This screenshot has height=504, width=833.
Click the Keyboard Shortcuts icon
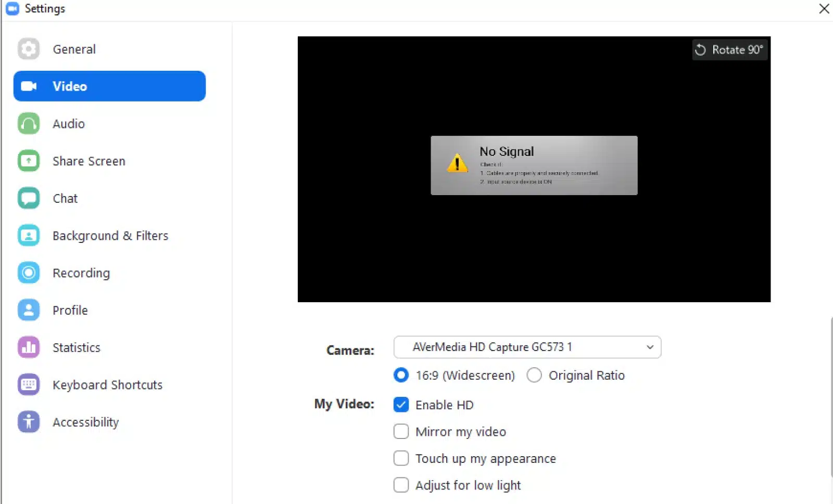29,385
